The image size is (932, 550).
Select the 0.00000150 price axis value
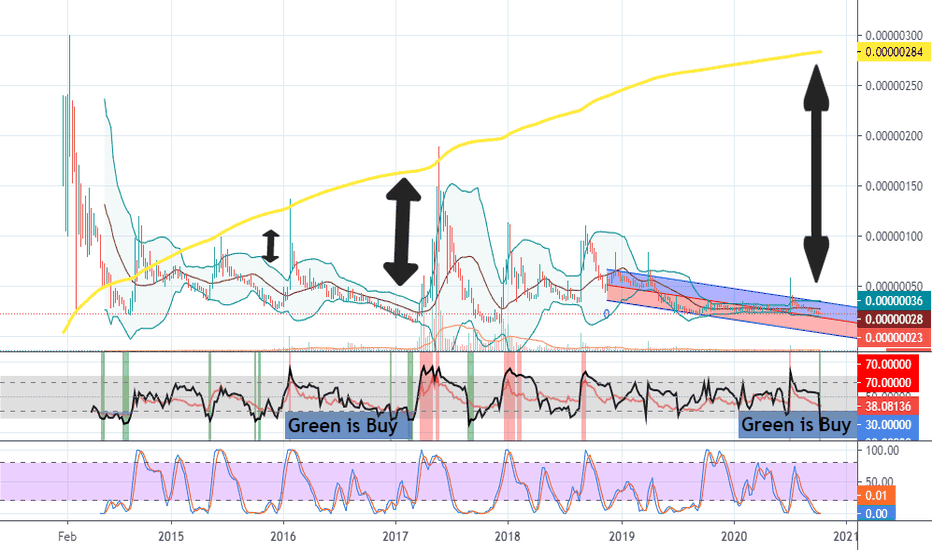894,186
